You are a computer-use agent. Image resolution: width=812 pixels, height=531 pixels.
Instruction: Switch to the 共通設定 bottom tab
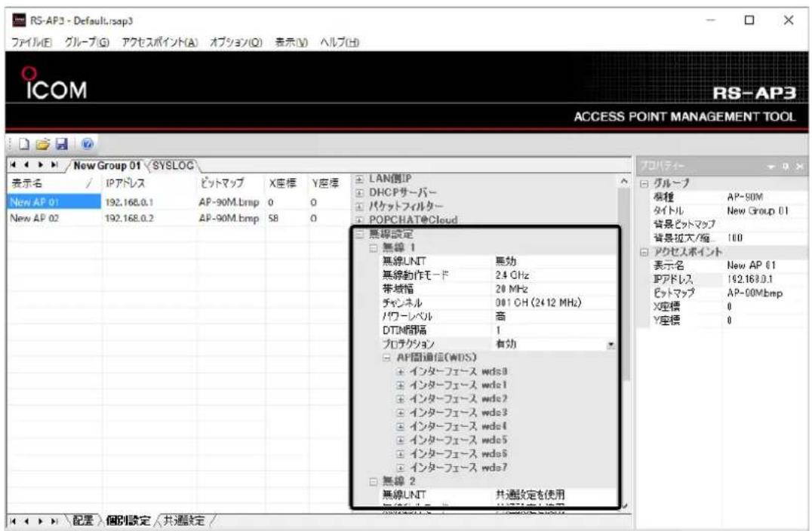(x=184, y=520)
